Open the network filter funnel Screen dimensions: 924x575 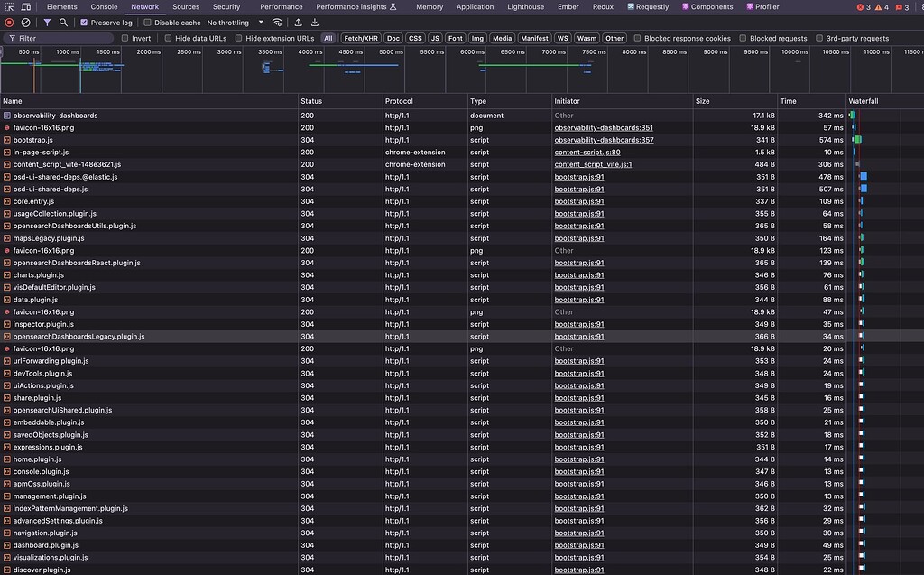(x=49, y=23)
